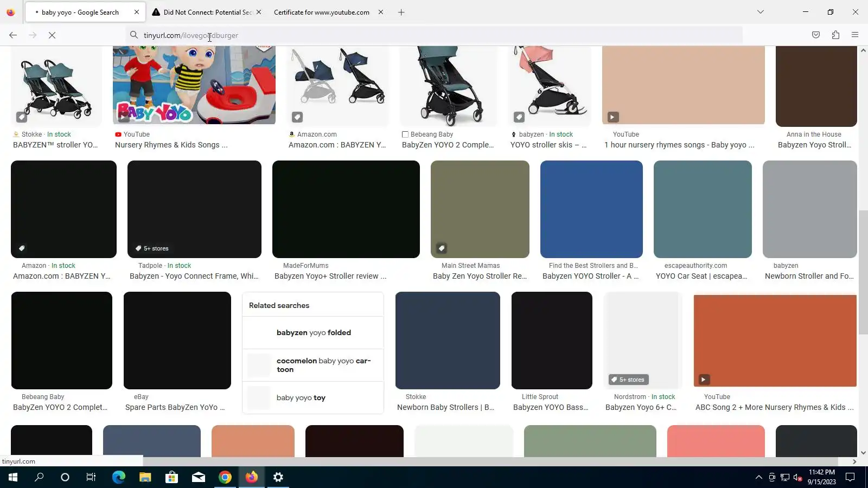Show hidden system tray icons

(x=758, y=477)
